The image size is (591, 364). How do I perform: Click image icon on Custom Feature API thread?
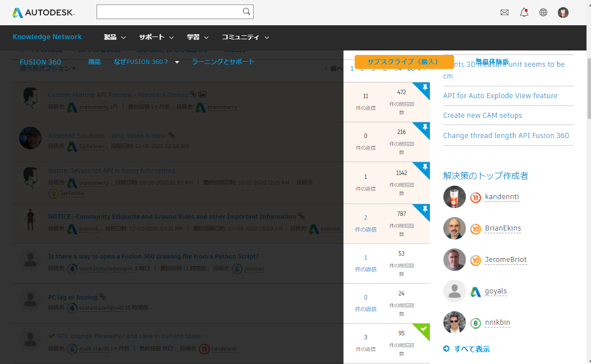pyautogui.click(x=203, y=94)
